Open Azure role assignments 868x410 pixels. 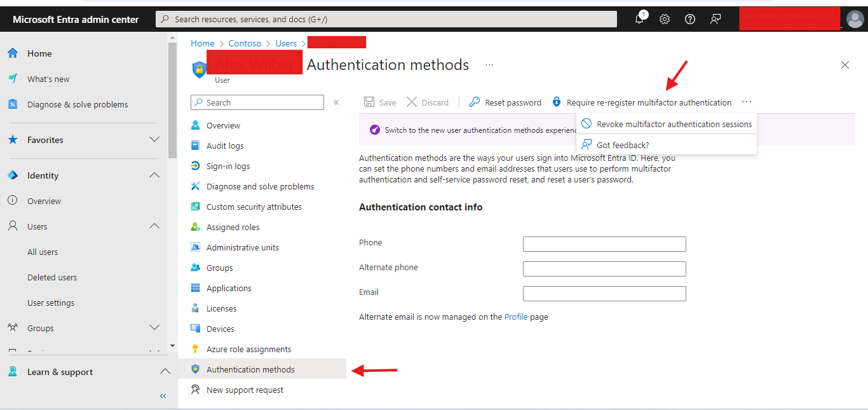pos(248,348)
